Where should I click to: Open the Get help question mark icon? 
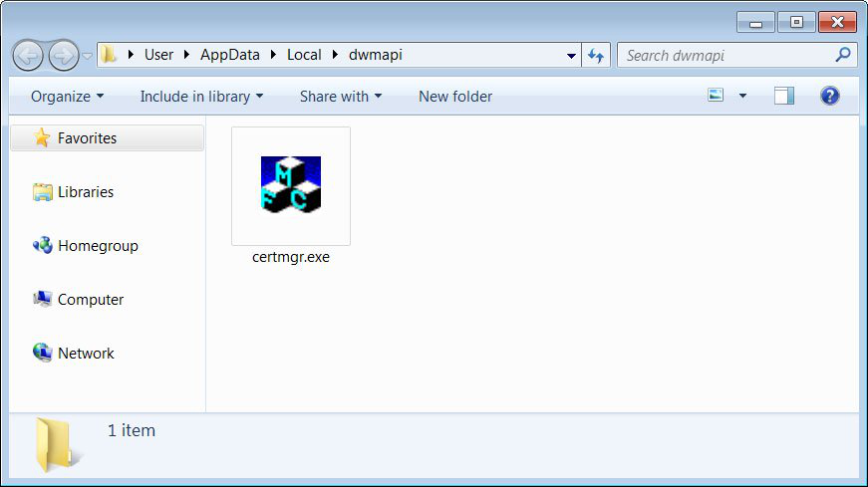pyautogui.click(x=829, y=97)
